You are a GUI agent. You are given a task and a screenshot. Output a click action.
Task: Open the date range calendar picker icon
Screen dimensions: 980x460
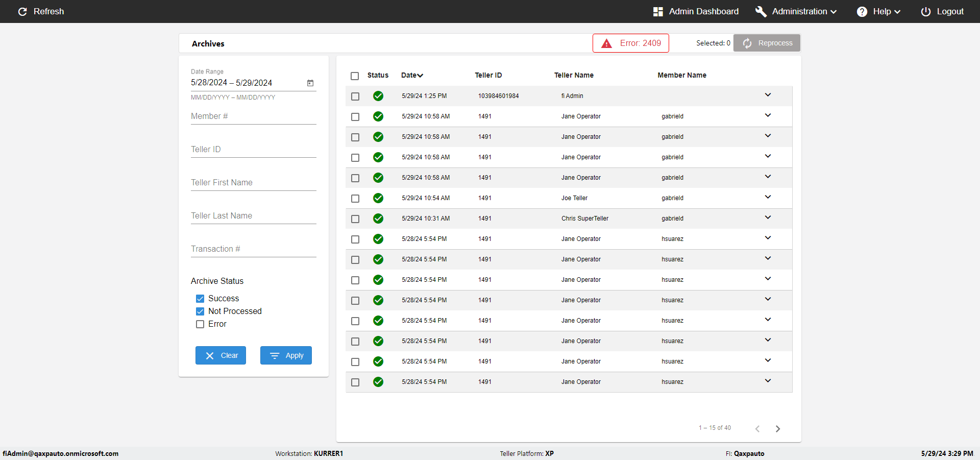coord(310,83)
